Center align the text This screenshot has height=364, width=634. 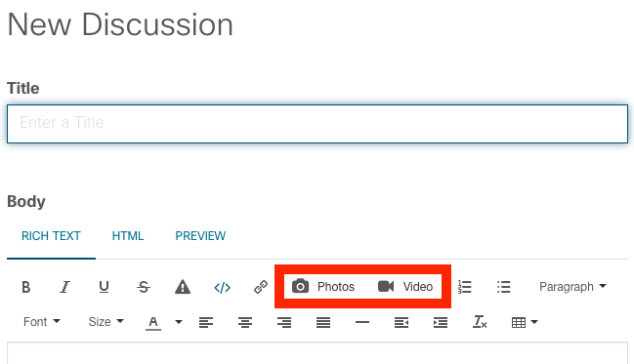[245, 322]
